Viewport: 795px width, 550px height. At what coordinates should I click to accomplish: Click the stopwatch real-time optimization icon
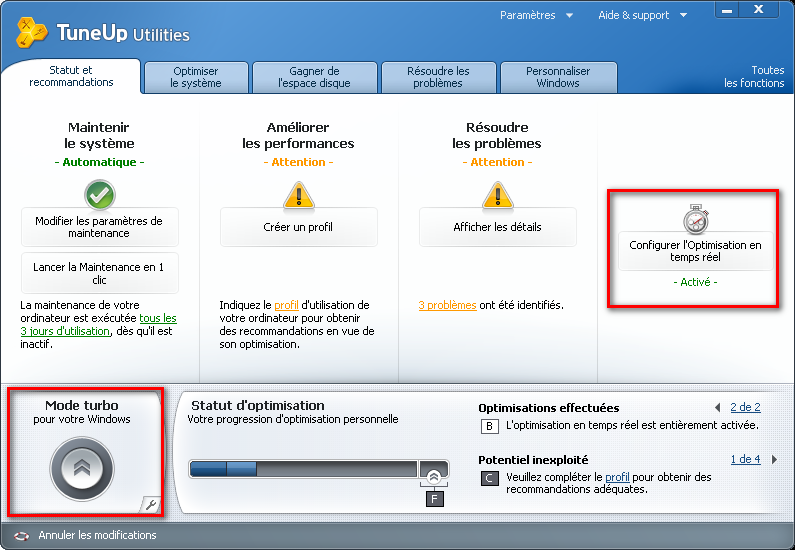[696, 219]
